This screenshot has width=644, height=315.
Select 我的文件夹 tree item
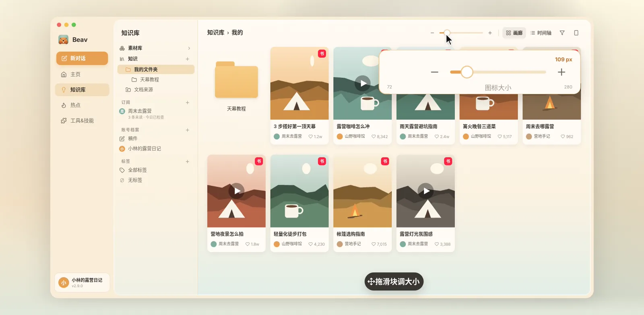pyautogui.click(x=156, y=69)
